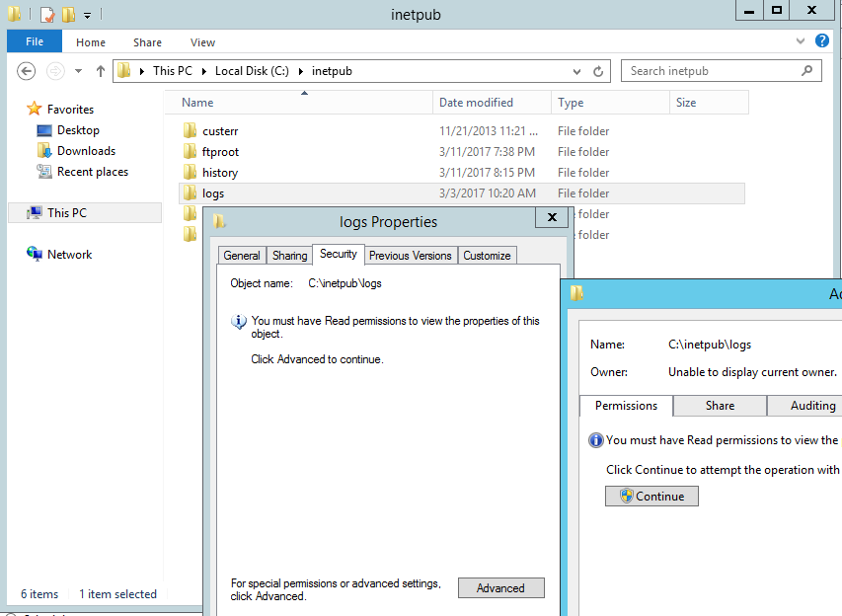Click date 3/11/2017 7:38 PM
The image size is (842, 616).
point(487,152)
